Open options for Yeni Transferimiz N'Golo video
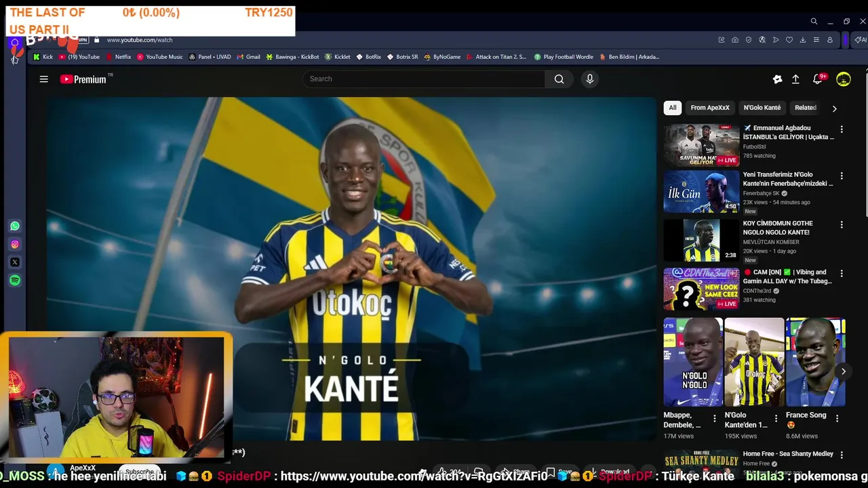The width and height of the screenshot is (868, 488). [842, 176]
